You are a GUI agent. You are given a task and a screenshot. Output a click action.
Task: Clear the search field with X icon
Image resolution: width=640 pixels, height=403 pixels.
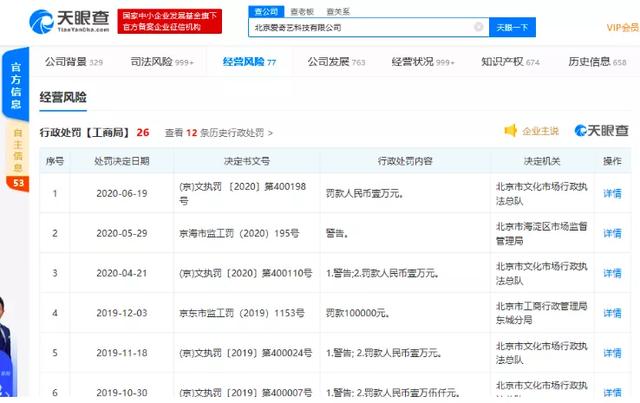478,27
